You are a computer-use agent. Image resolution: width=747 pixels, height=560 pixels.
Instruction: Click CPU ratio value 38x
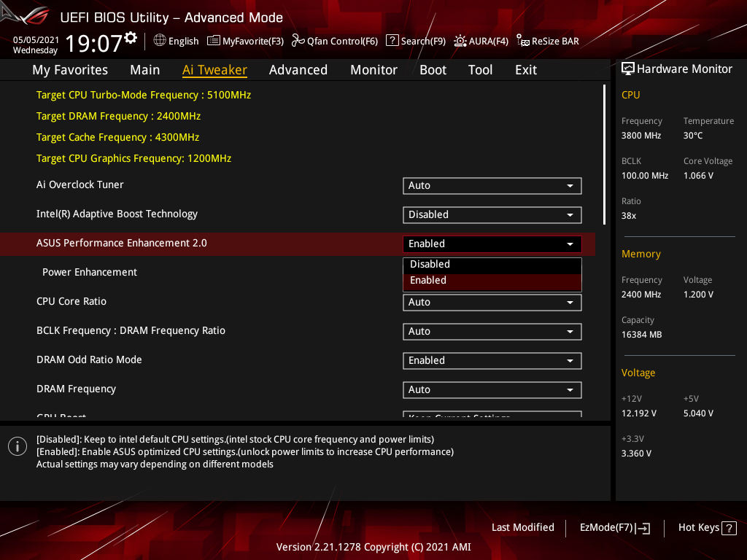pyautogui.click(x=628, y=216)
